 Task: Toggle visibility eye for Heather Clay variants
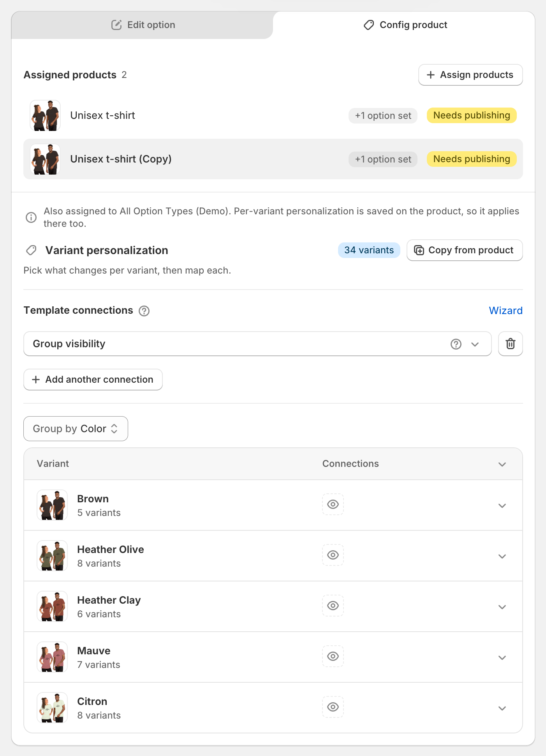tap(333, 606)
